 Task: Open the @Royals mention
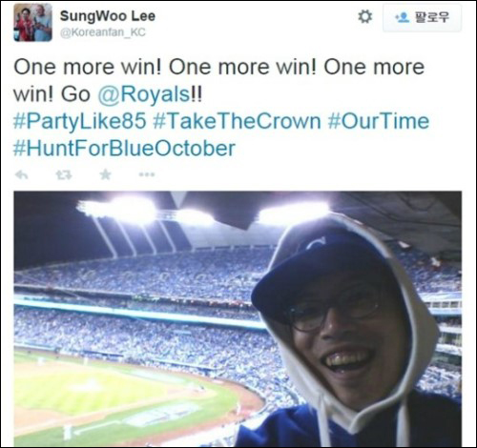[x=143, y=94]
